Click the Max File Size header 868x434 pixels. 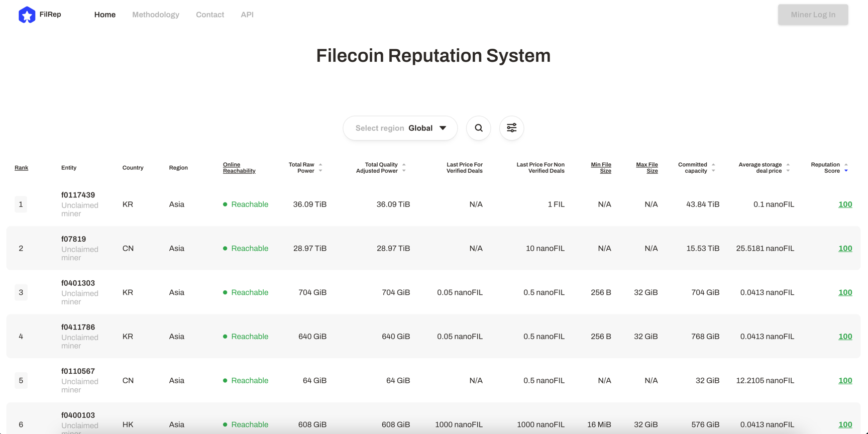point(647,168)
